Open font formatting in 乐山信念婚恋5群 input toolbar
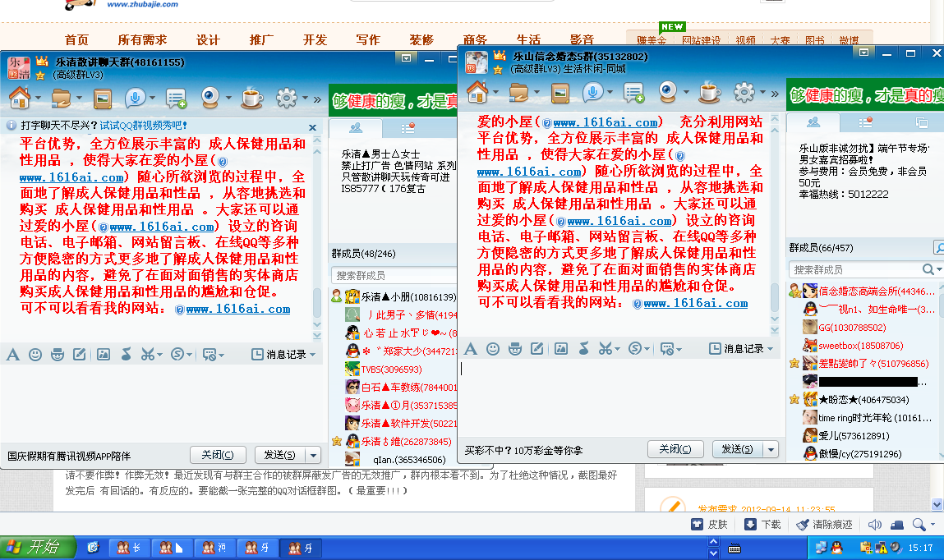 coord(471,349)
